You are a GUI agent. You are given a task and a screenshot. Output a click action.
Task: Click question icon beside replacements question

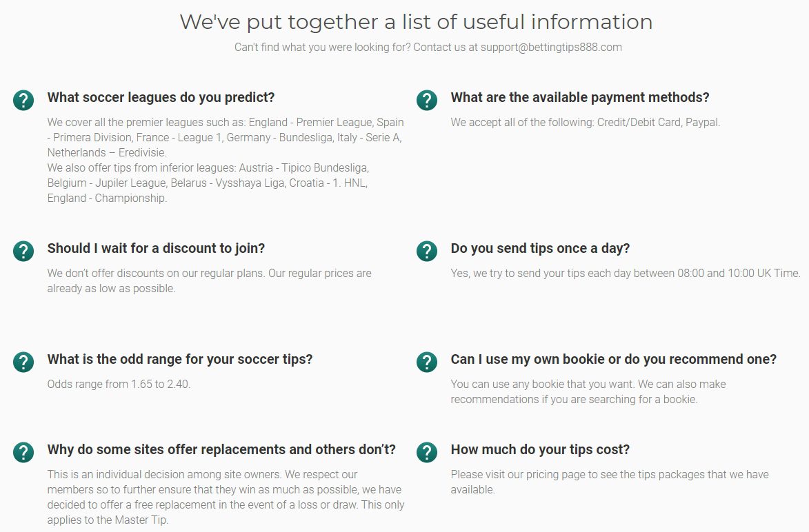[23, 452]
